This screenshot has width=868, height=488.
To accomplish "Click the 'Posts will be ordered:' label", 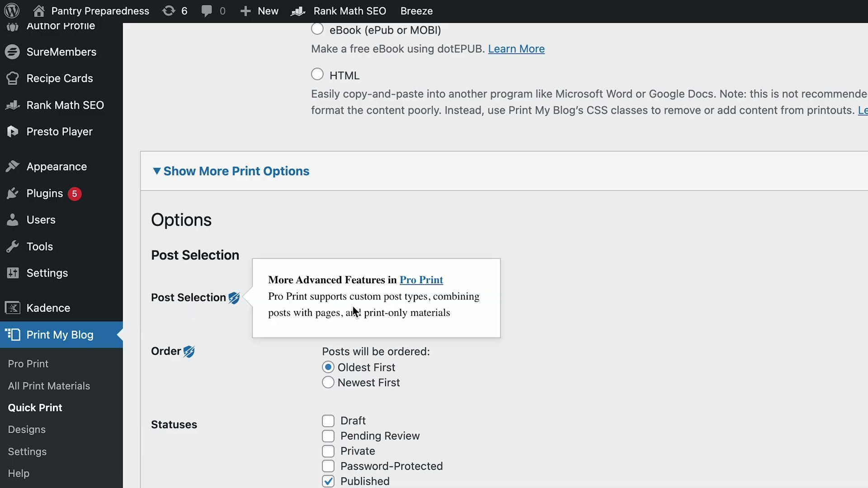I will point(376,352).
